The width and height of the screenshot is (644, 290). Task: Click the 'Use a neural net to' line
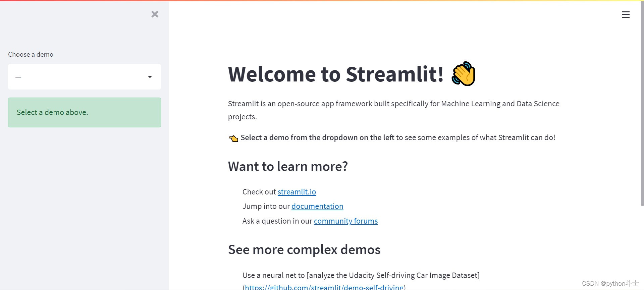pyautogui.click(x=361, y=275)
